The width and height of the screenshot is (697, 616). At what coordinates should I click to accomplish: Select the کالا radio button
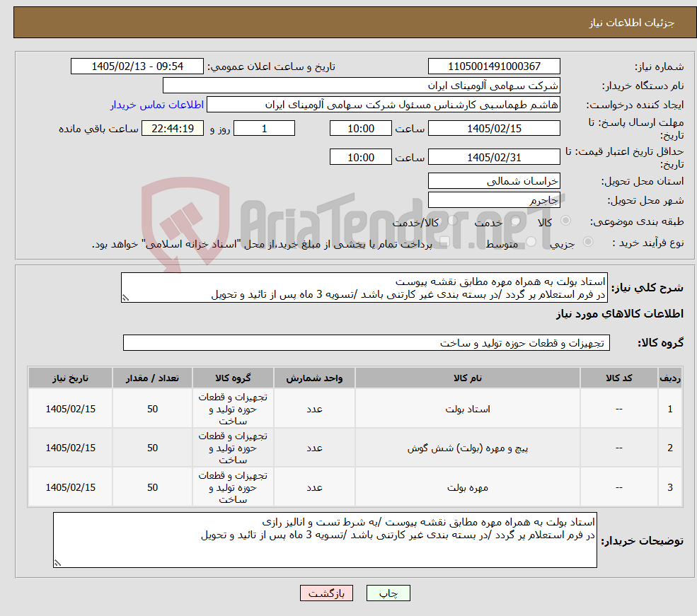[566, 221]
